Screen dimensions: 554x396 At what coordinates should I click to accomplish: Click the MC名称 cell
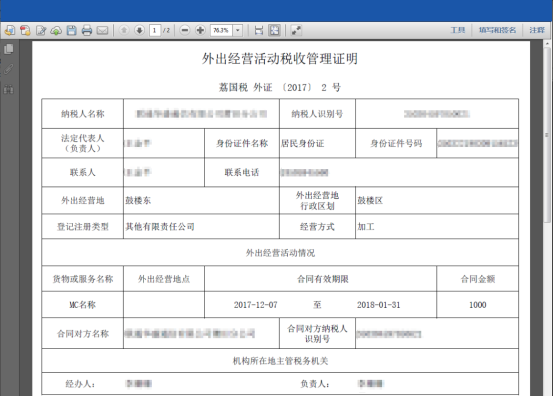83,305
